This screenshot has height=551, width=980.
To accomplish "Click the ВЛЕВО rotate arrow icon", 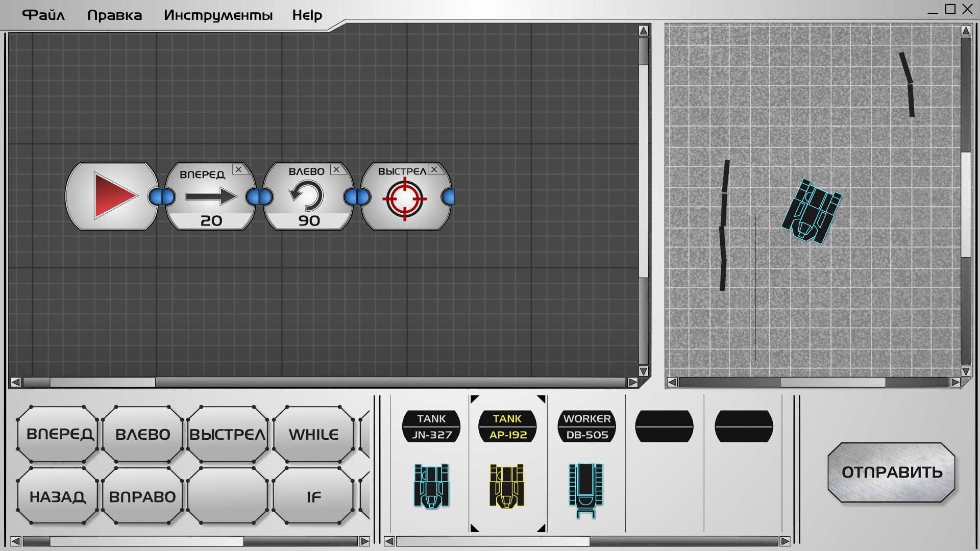I will pyautogui.click(x=306, y=196).
